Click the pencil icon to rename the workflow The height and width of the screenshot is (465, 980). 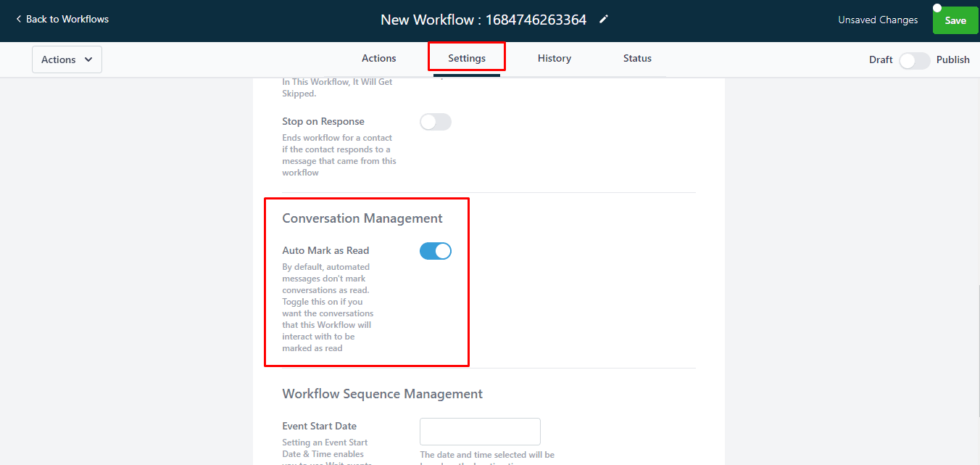[x=604, y=20]
